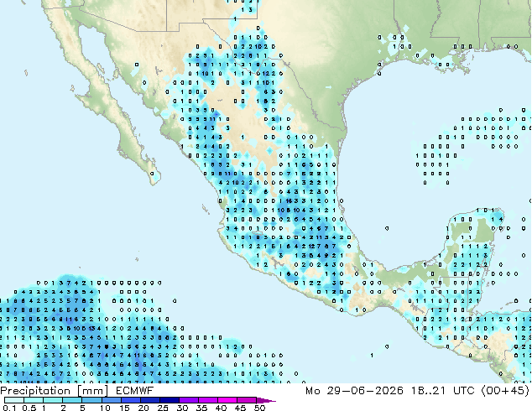Select the 5–10 mm legend color swatch
This screenshot has width=532, height=411.
click(x=91, y=400)
